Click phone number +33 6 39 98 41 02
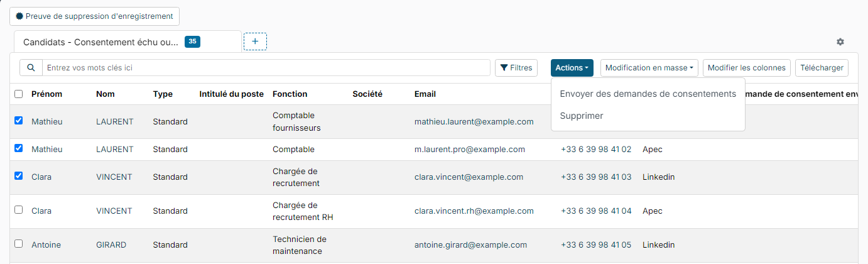The width and height of the screenshot is (868, 264). [596, 149]
